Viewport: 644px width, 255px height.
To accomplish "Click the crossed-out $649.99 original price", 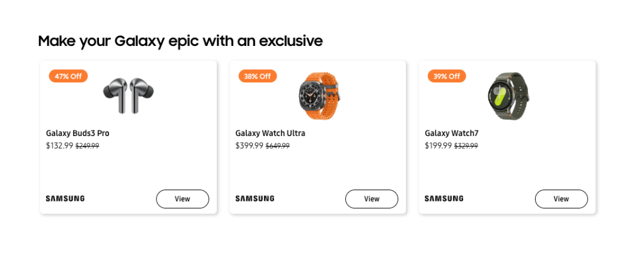I will click(x=277, y=146).
